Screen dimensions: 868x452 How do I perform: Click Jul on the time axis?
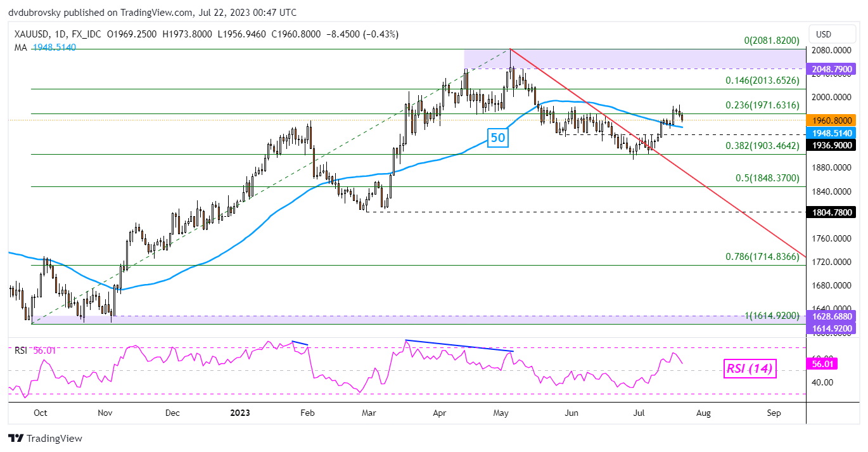[x=637, y=413]
